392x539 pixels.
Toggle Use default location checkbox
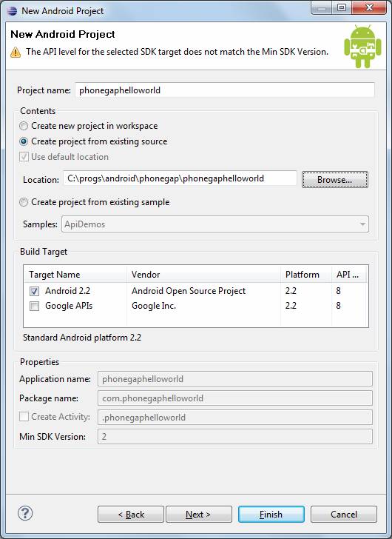point(24,157)
